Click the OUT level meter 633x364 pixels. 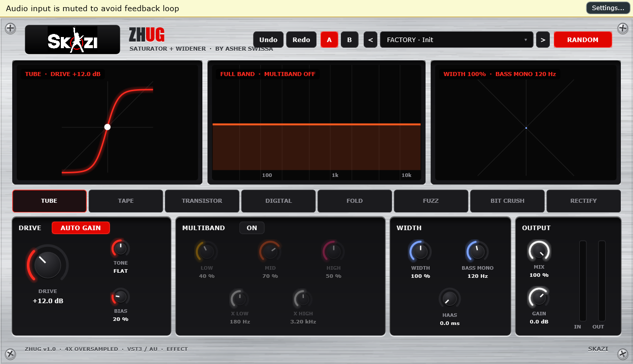(602, 280)
